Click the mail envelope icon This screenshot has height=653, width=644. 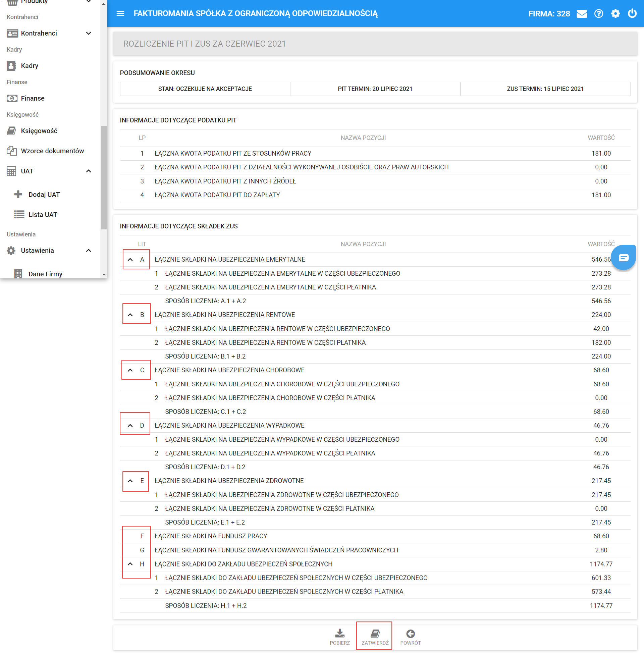click(x=582, y=14)
